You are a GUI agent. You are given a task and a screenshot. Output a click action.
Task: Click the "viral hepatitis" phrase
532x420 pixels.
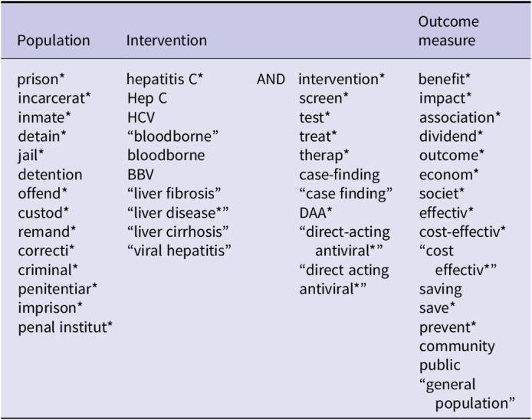(x=179, y=251)
